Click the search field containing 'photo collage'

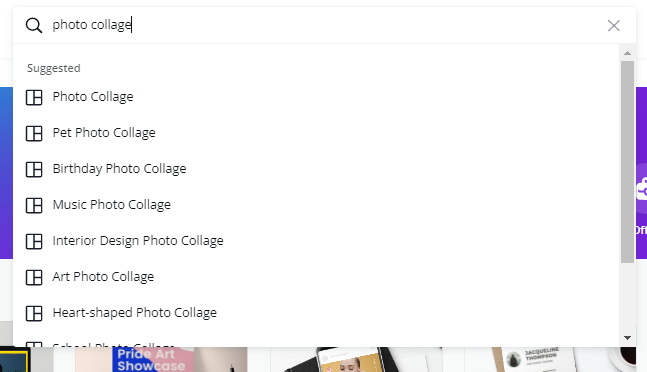(x=324, y=25)
